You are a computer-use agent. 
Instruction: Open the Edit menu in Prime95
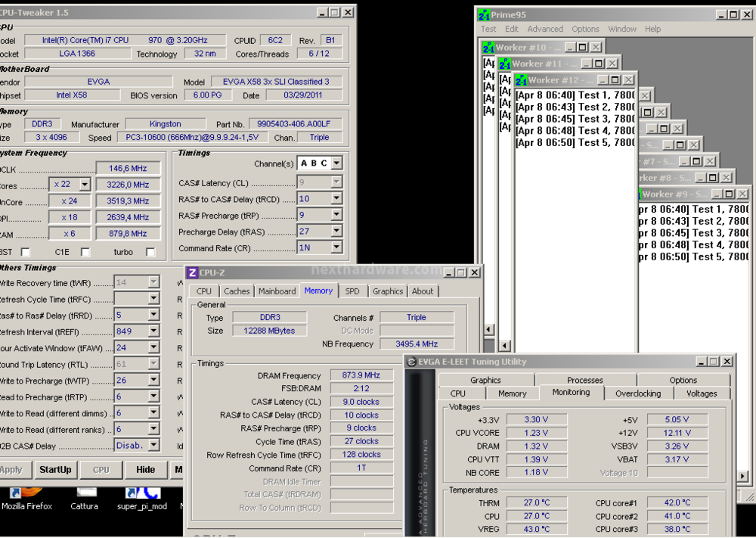(512, 29)
